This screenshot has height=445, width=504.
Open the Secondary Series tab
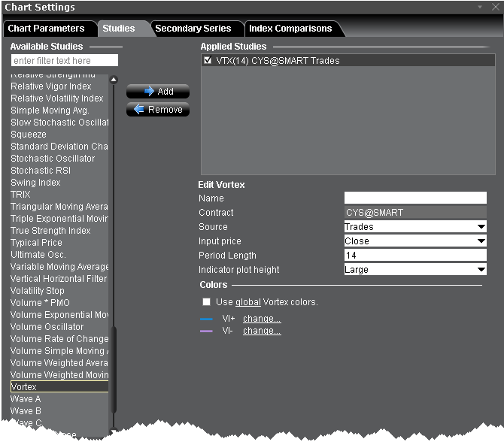click(x=193, y=29)
